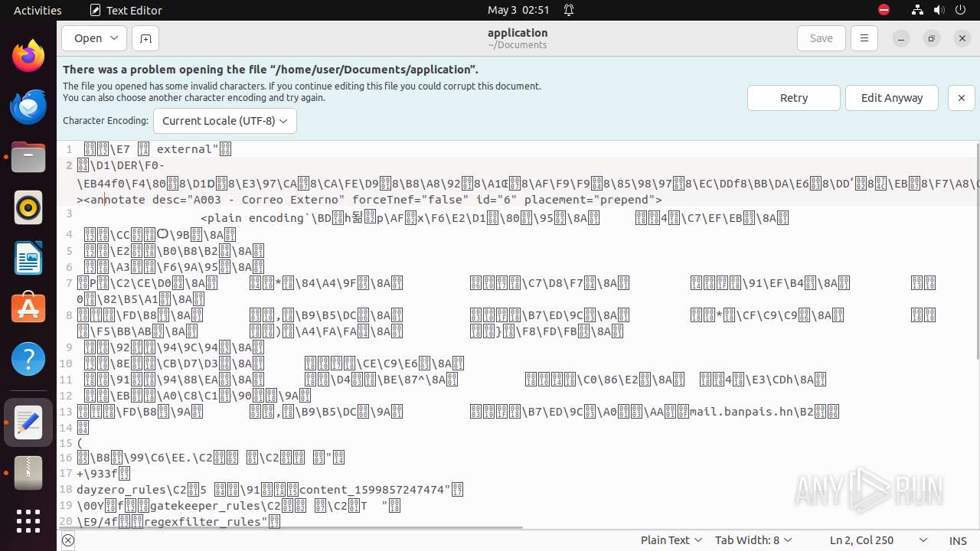This screenshot has width=980, height=551.
Task: Click the forceTnef="false" attribute text
Action: (x=410, y=200)
